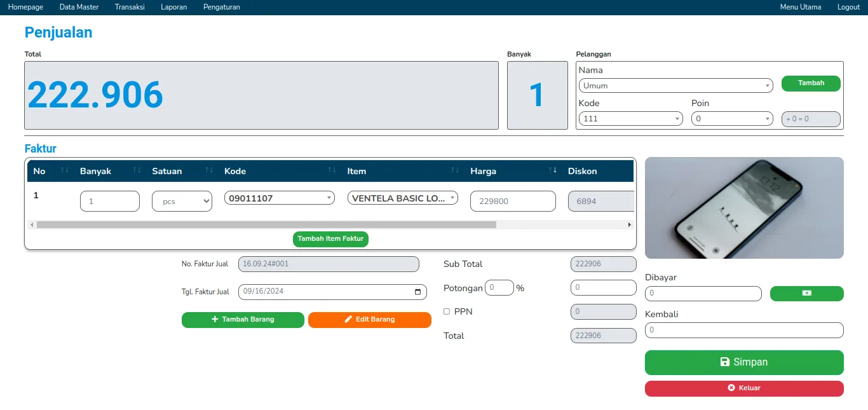Open the Nama customer dropdown showing Umum
The width and height of the screenshot is (868, 410).
675,86
